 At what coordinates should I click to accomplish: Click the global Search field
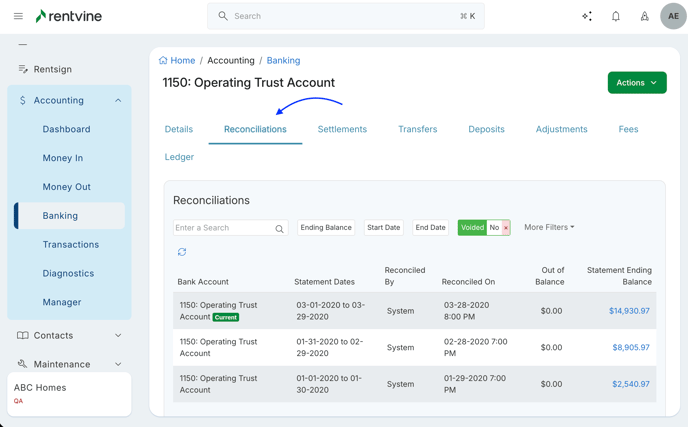(x=345, y=16)
